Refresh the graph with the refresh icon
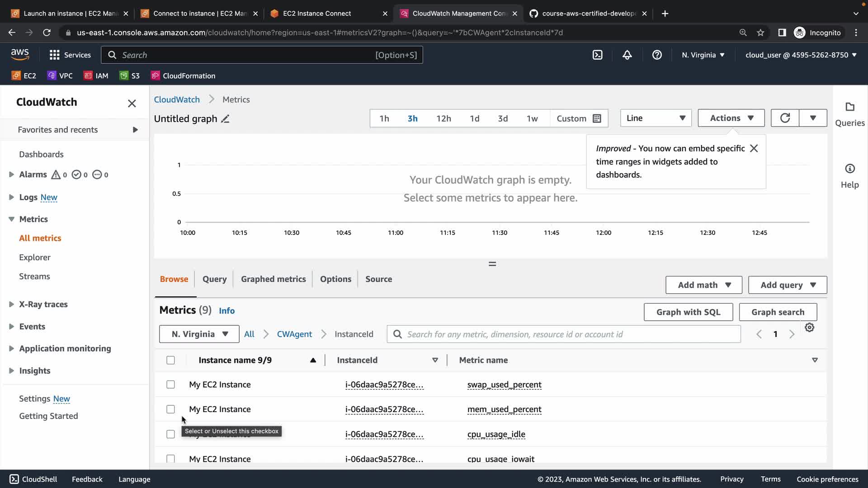Viewport: 868px width, 488px height. tap(785, 118)
